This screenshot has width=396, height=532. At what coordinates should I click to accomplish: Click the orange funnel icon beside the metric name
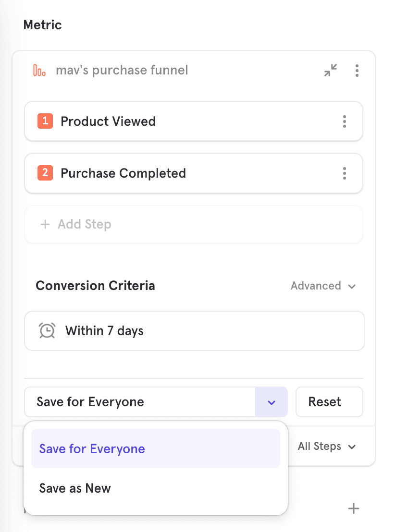(x=39, y=71)
